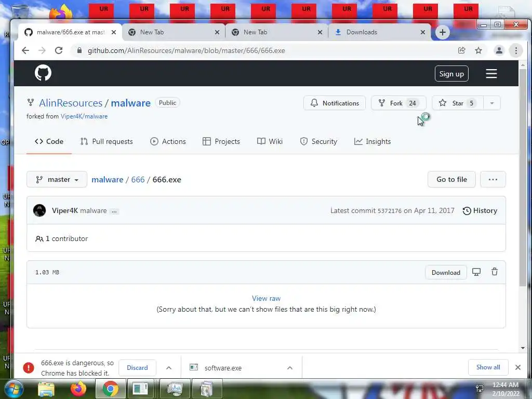Switch to the Code tab
Viewport: 532px width, 399px height.
[49, 141]
